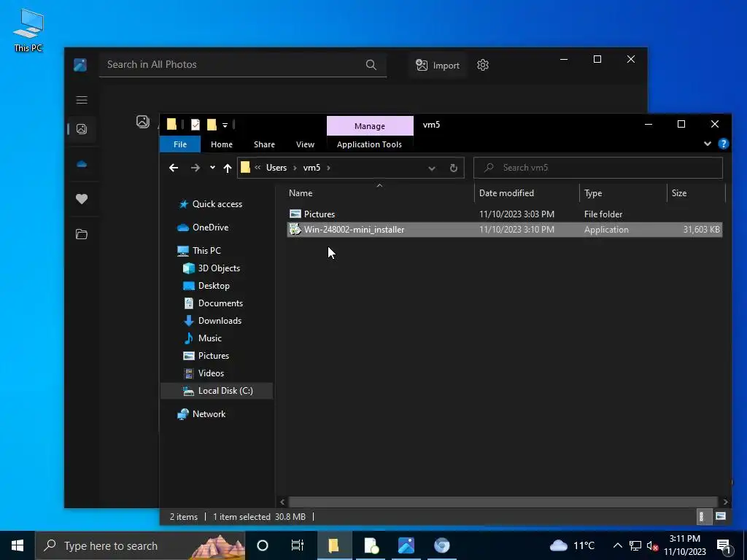Image resolution: width=747 pixels, height=560 pixels.
Task: Open the Share ribbon tab
Action: pos(264,144)
